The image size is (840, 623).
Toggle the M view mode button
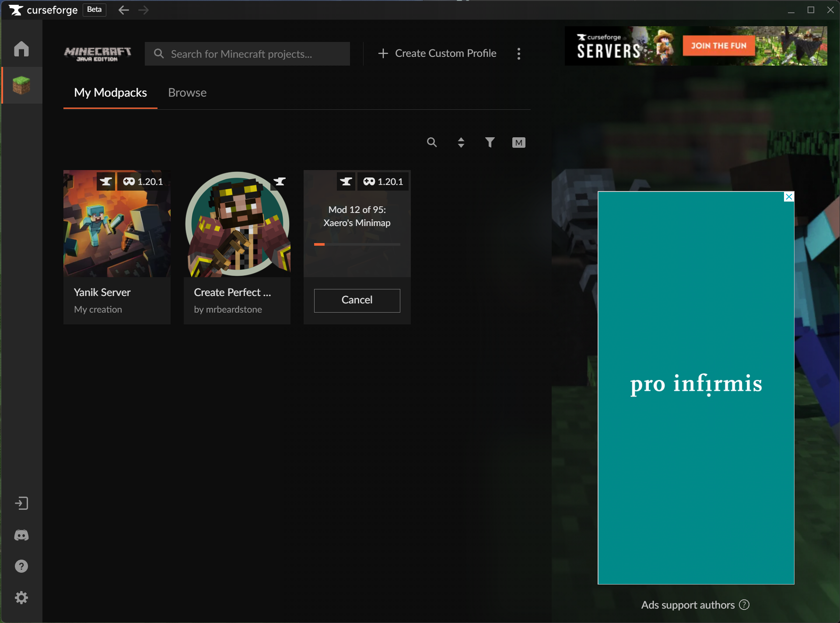518,143
